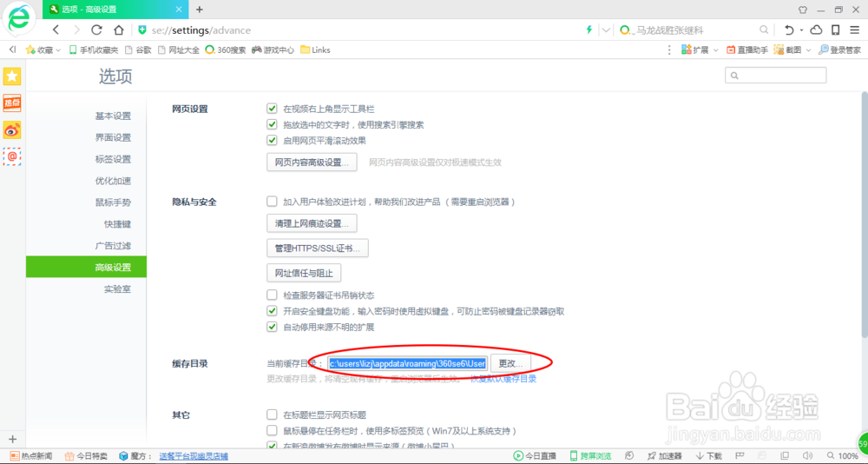Click the vertical page scrollbar

point(865,214)
